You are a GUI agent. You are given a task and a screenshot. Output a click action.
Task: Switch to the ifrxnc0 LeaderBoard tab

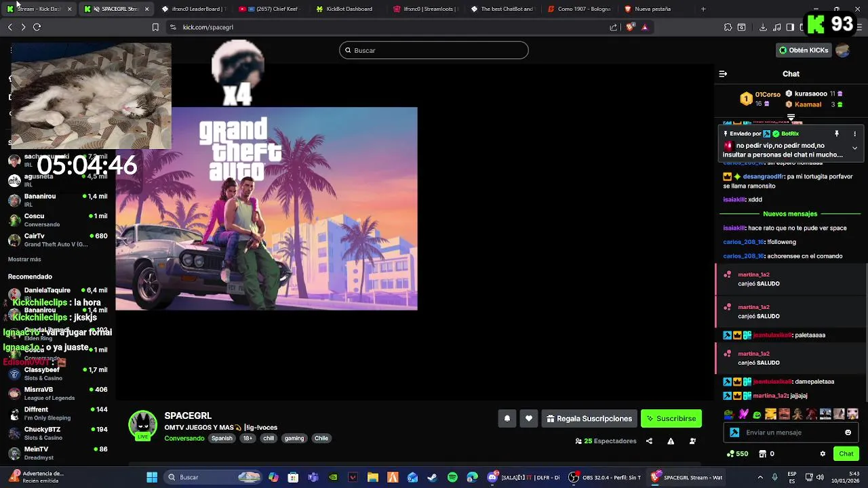pyautogui.click(x=195, y=9)
